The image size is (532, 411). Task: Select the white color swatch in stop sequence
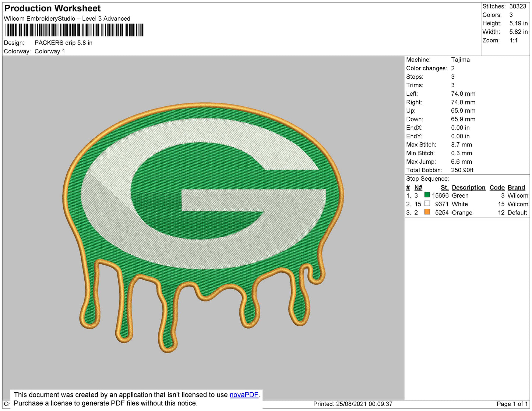(427, 203)
